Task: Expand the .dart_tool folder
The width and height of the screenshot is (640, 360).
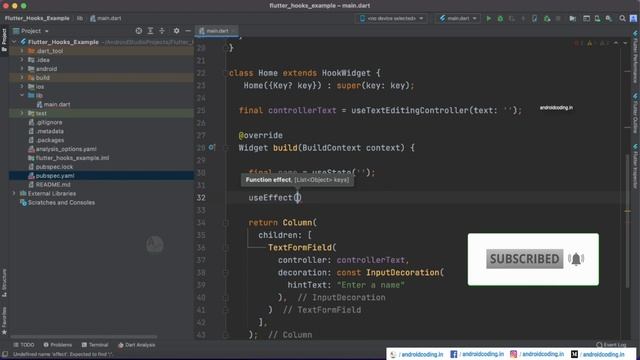Action: [x=22, y=51]
